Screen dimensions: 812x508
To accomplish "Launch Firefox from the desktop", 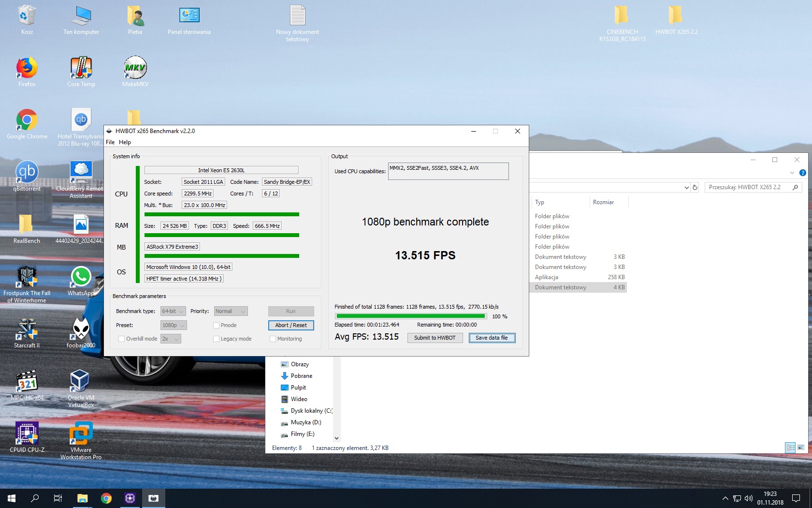I will click(x=27, y=68).
